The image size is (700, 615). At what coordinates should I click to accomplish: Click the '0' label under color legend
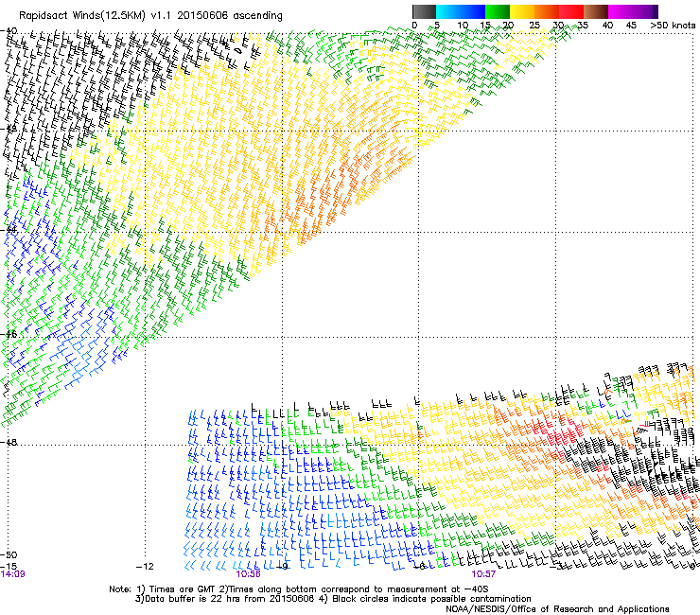pyautogui.click(x=414, y=26)
